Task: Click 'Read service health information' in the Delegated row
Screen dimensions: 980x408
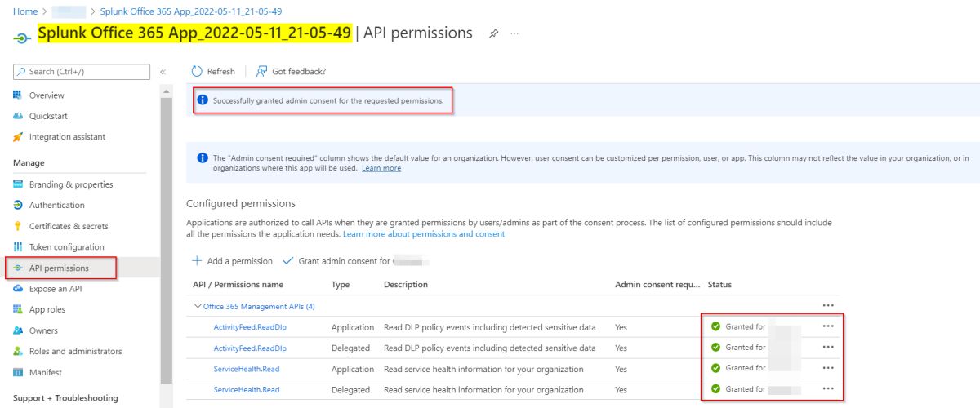Action: coord(483,390)
